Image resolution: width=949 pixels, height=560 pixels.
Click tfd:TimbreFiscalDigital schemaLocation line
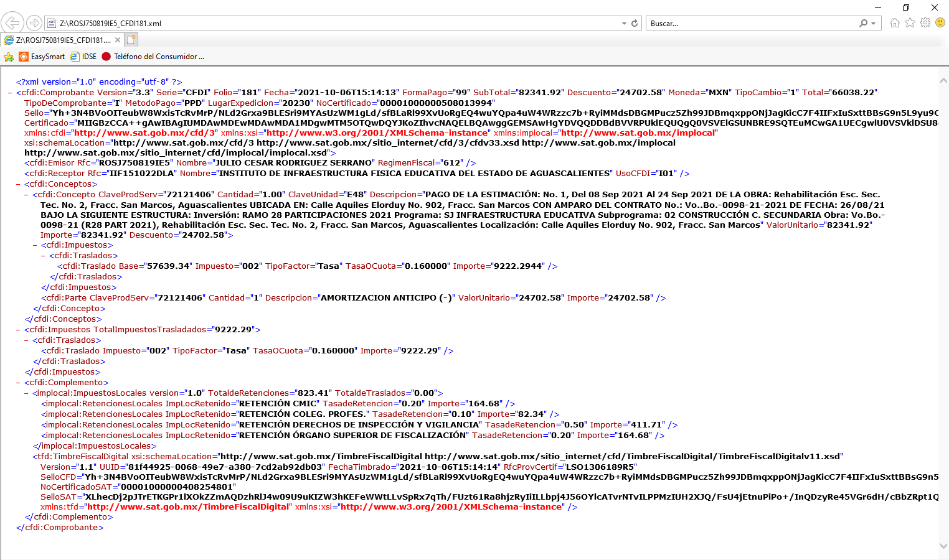438,457
